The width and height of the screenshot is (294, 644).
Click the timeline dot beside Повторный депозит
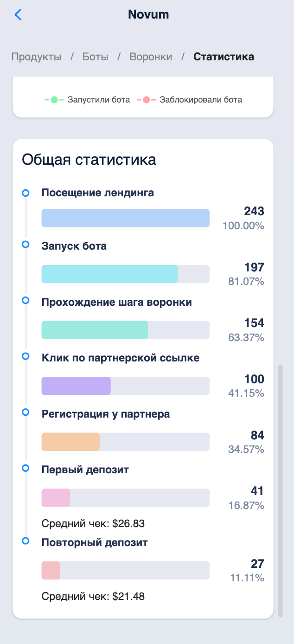[x=26, y=541]
